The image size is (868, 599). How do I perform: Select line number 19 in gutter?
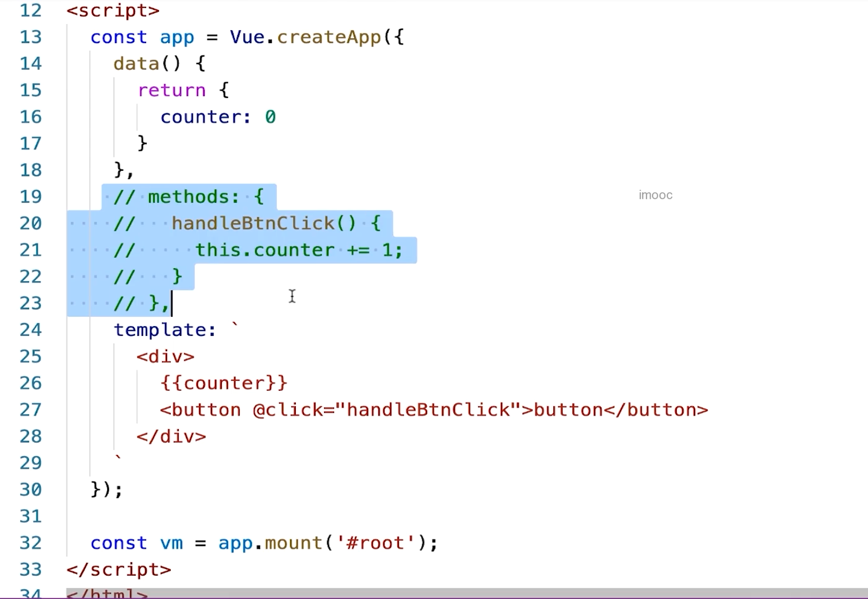[30, 196]
